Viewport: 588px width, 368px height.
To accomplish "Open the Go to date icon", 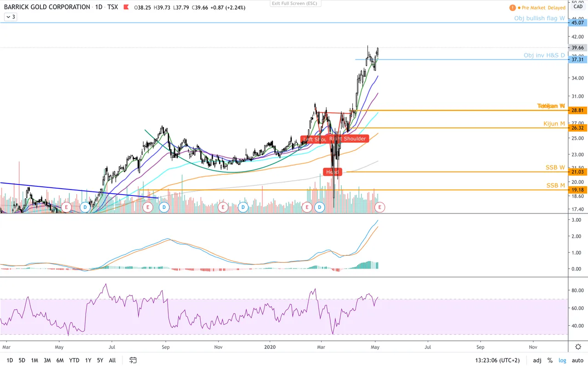I will point(133,360).
